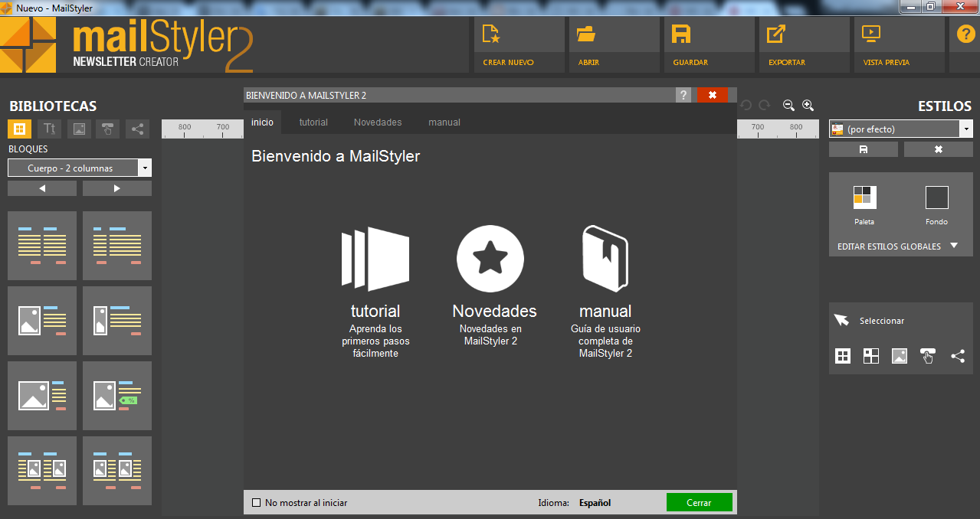Go to next block category arrow

click(117, 188)
